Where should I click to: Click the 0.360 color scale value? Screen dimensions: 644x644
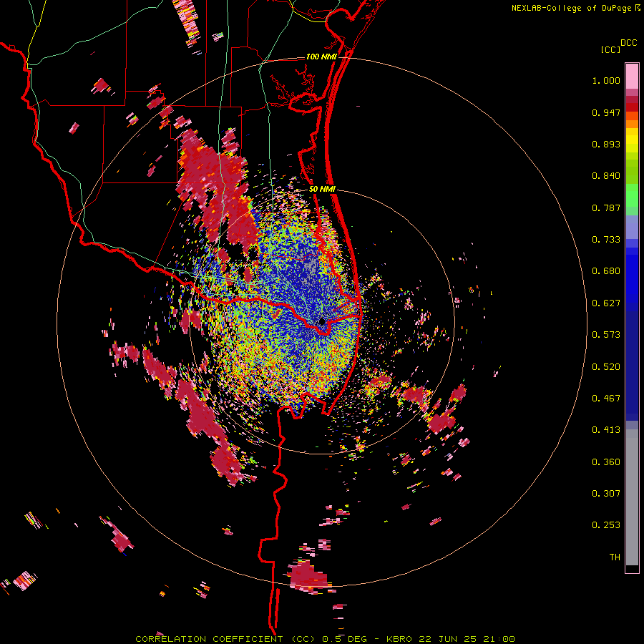coord(606,462)
